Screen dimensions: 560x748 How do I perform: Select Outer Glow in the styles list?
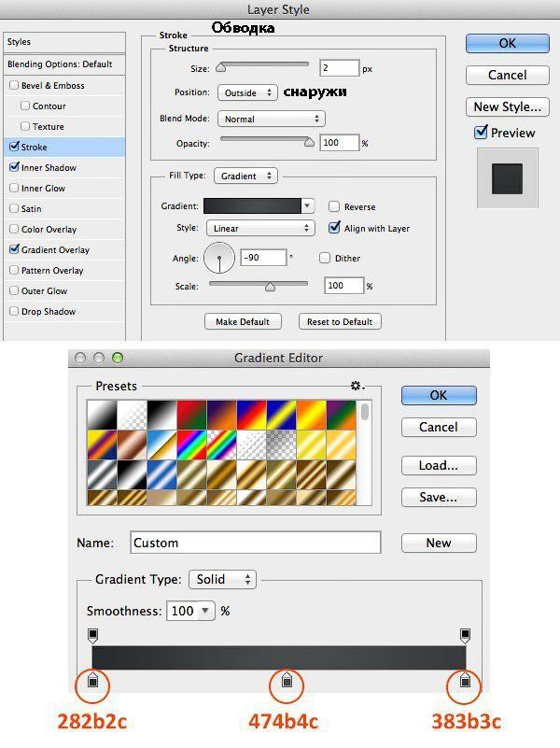tap(44, 290)
